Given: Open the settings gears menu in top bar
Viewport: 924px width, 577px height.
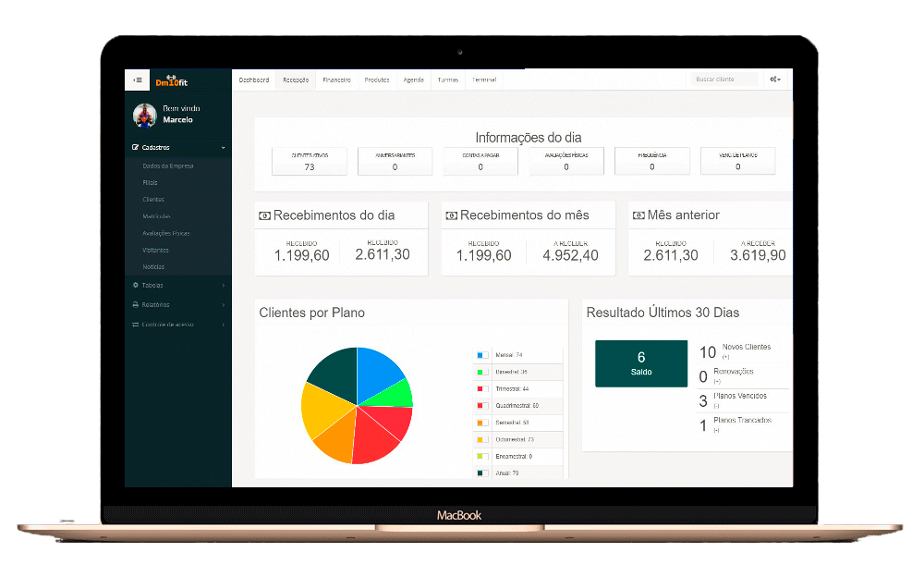Looking at the screenshot, I should [x=775, y=79].
